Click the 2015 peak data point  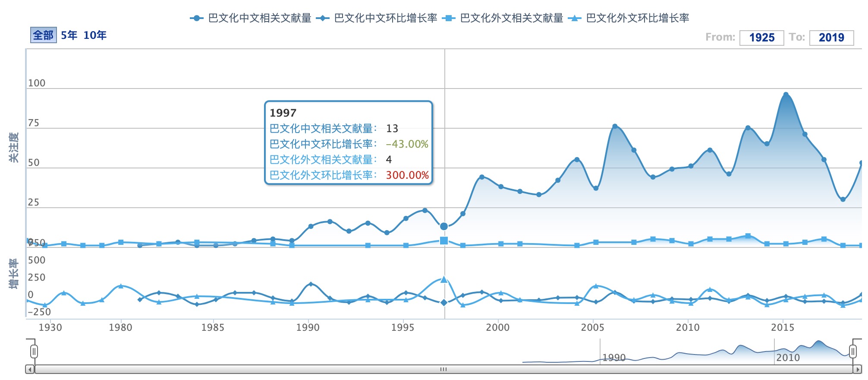tap(786, 95)
